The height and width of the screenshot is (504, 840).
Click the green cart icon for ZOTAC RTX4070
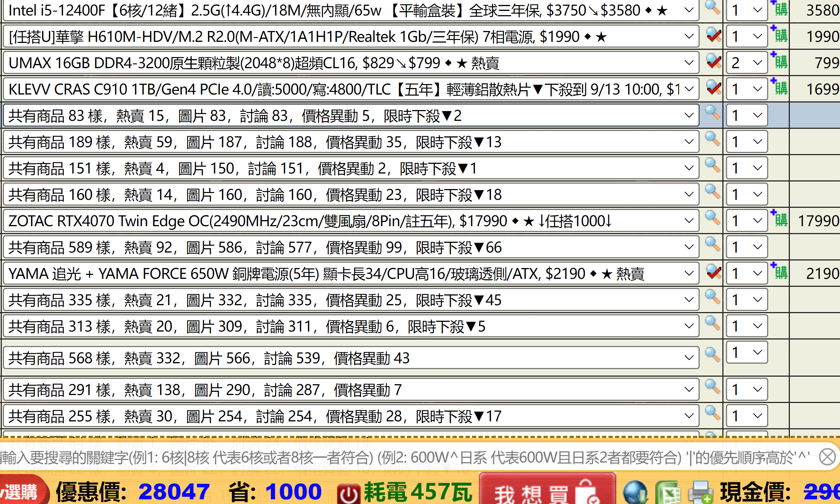click(779, 219)
